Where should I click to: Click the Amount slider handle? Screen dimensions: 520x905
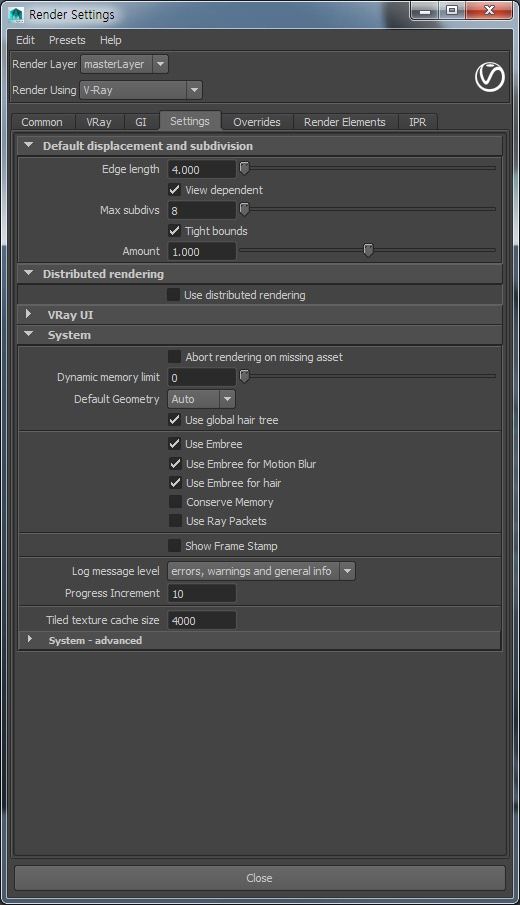(x=368, y=250)
